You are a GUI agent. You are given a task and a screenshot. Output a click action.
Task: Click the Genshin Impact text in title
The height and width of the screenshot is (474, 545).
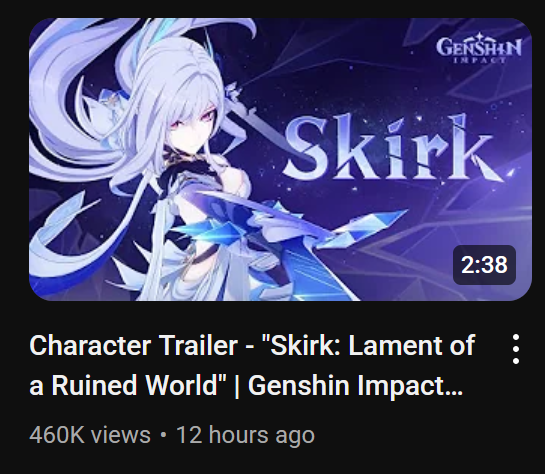tap(355, 385)
